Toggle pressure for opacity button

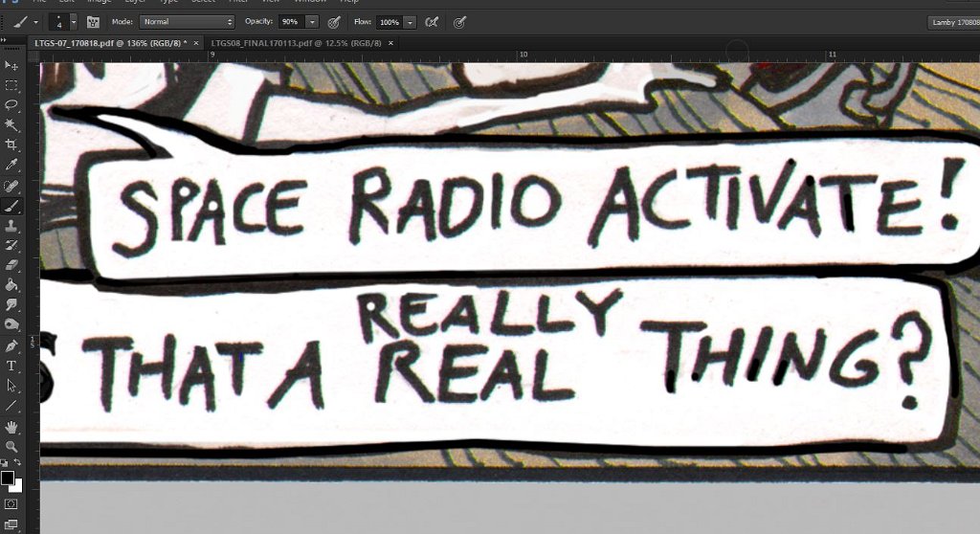click(x=334, y=21)
